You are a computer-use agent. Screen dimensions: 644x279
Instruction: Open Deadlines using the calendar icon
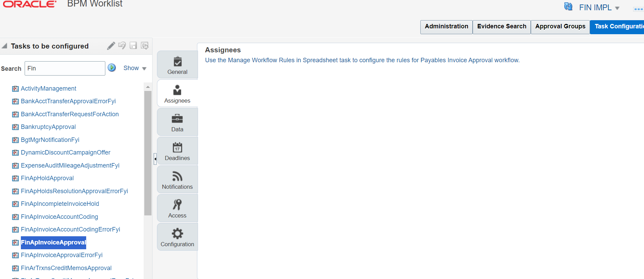point(177,148)
